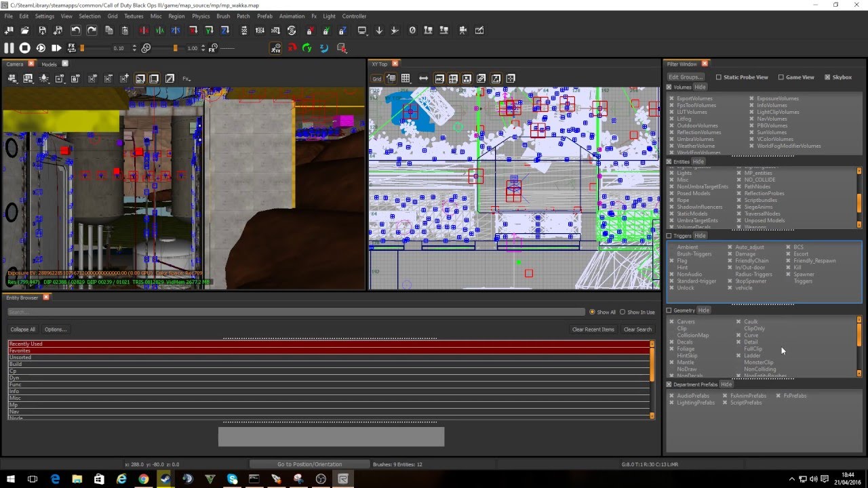Undo the last action
This screenshot has width=868, height=488.
75,30
